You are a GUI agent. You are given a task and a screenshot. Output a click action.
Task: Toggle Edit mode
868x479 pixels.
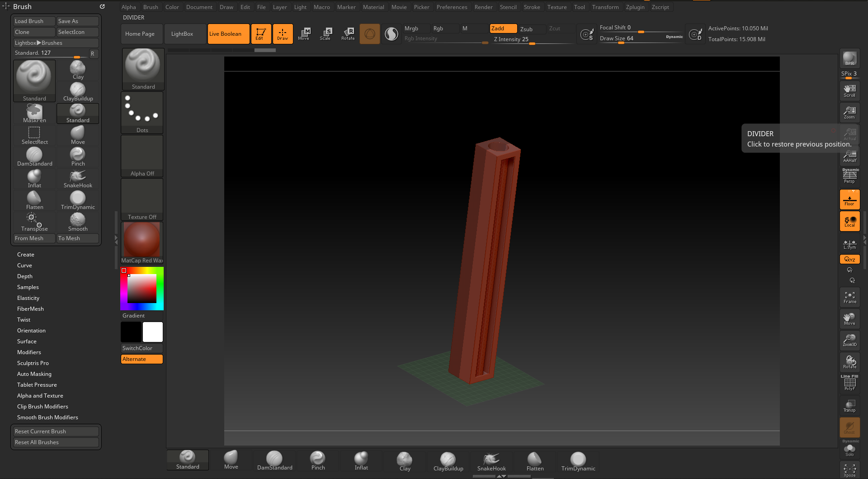[x=261, y=34]
